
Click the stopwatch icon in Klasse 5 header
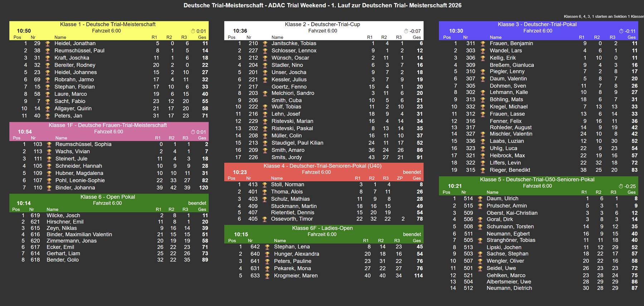pos(621,186)
